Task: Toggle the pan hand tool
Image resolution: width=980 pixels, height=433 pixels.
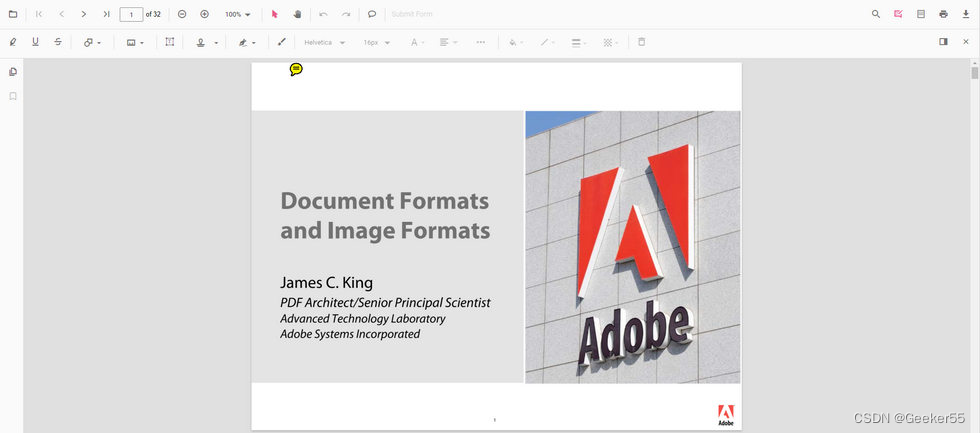Action: point(297,14)
